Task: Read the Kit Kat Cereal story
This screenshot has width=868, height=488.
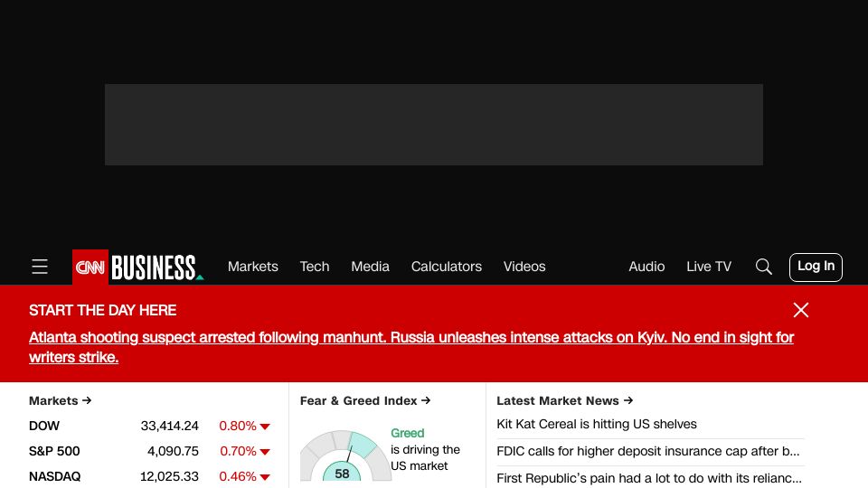Action: [x=597, y=425]
